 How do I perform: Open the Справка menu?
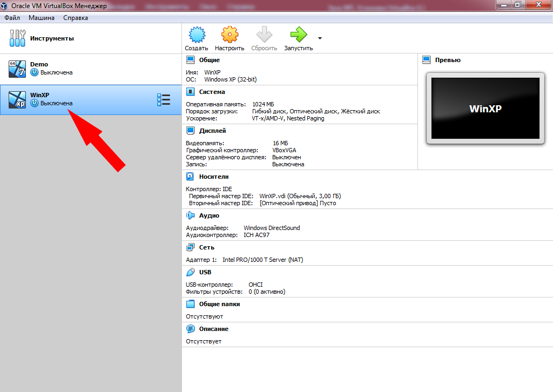click(x=76, y=18)
